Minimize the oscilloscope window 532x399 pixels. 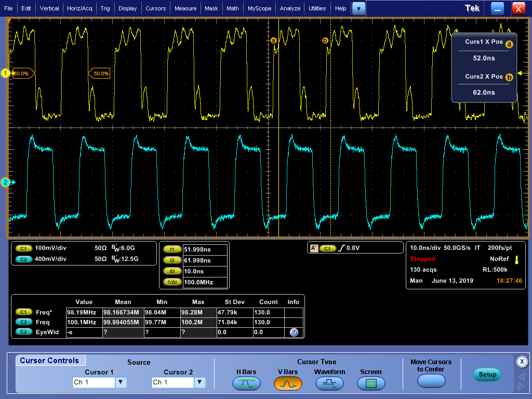click(497, 8)
